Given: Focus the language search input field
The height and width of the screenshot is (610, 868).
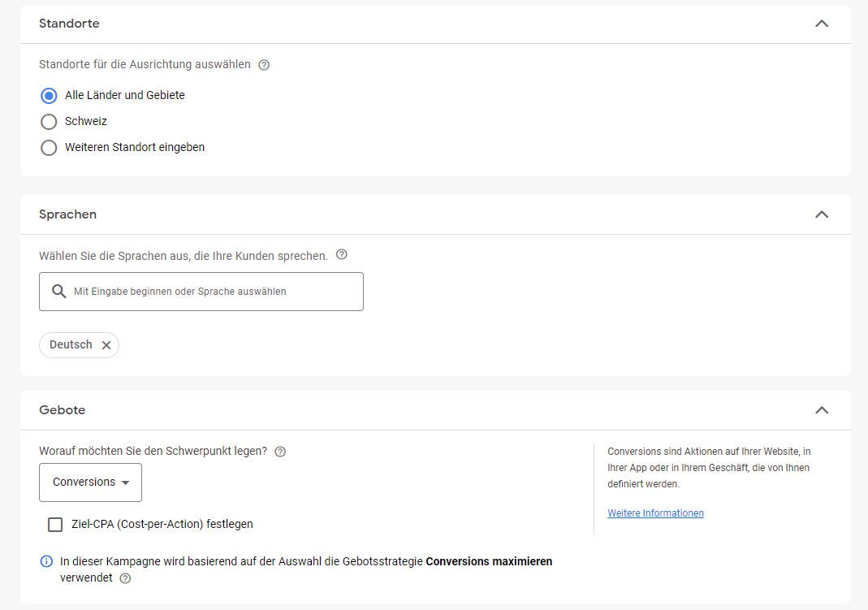Looking at the screenshot, I should (201, 291).
